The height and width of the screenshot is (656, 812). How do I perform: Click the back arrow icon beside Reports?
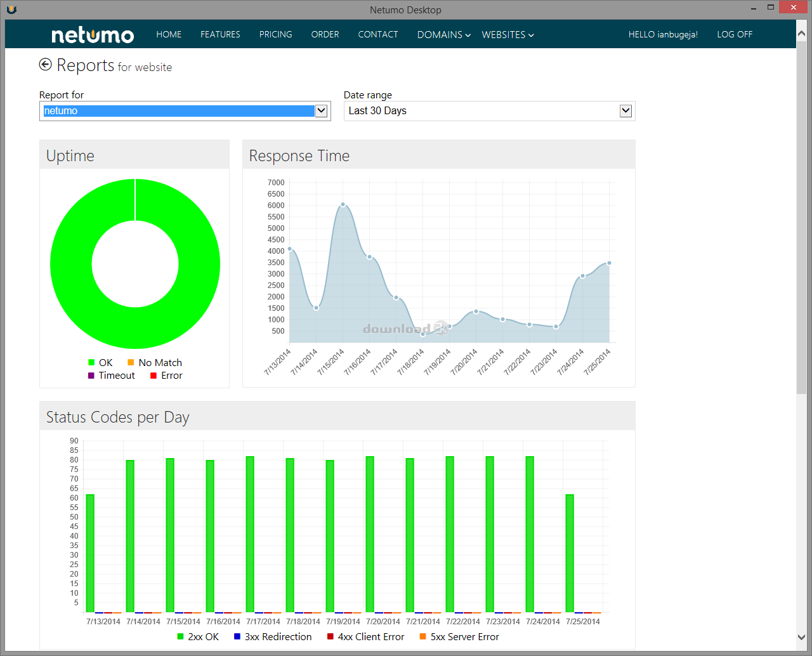pyautogui.click(x=45, y=64)
